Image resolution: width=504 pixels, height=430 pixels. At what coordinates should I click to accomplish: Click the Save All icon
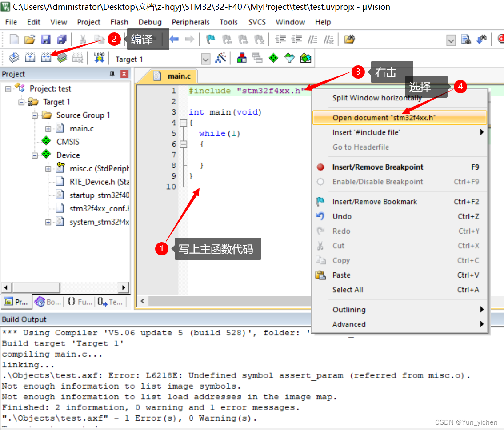[x=61, y=39]
